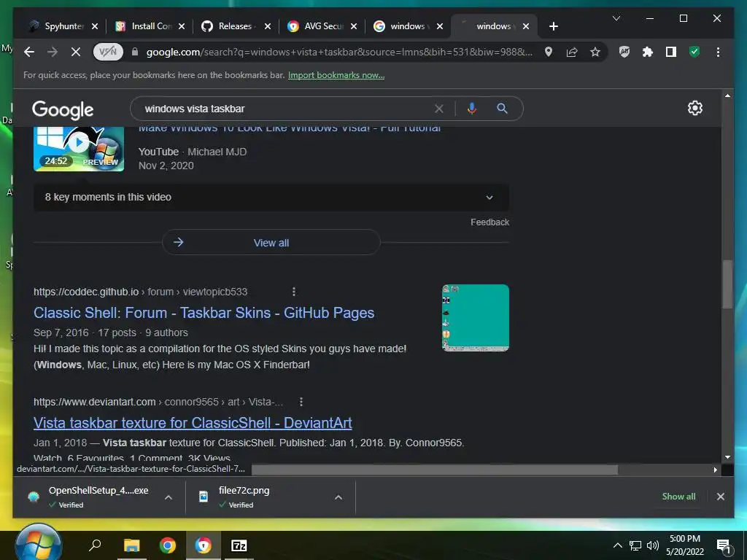747x560 pixels.
Task: Clear the search query with X
Action: [x=438, y=109]
